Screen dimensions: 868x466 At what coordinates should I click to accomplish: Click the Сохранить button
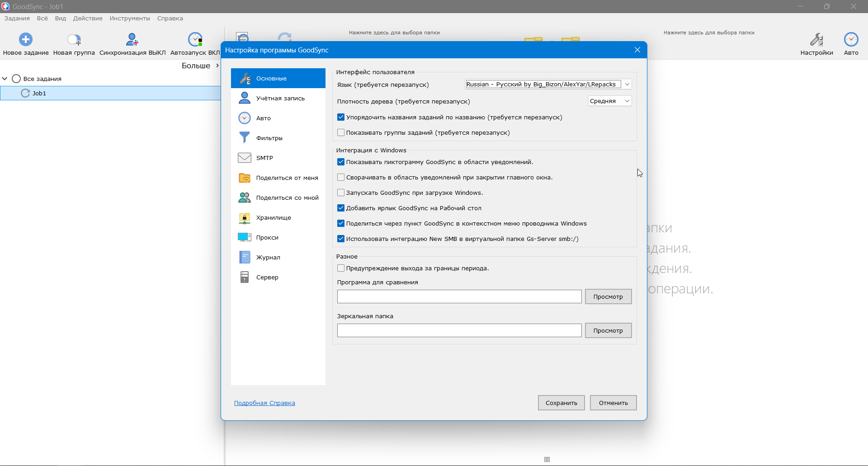[x=561, y=403]
